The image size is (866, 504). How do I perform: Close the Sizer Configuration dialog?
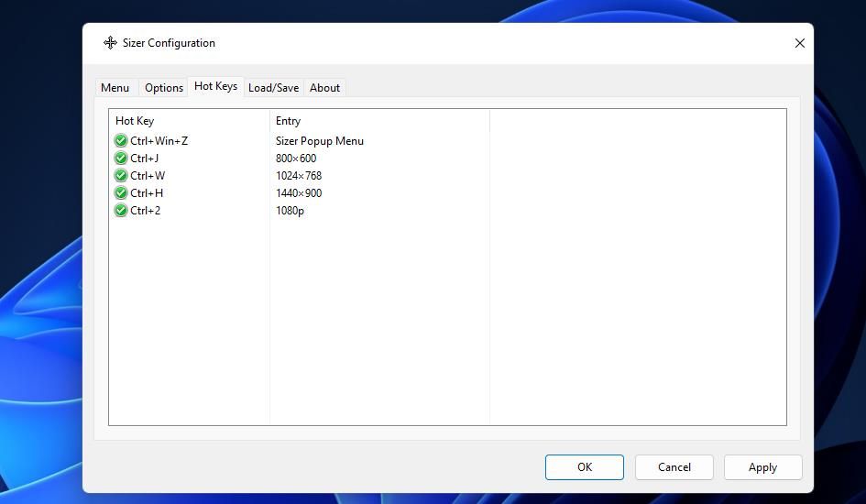(800, 43)
